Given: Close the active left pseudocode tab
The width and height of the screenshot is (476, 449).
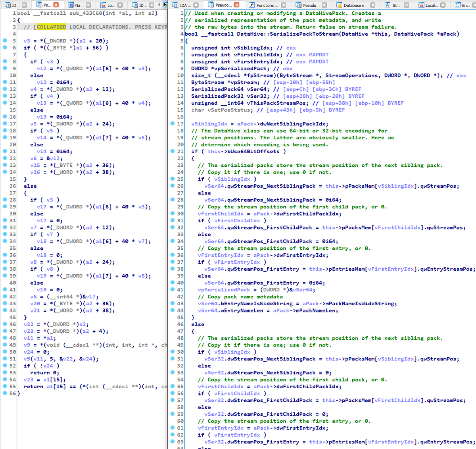Looking at the screenshot, I should (56, 5).
